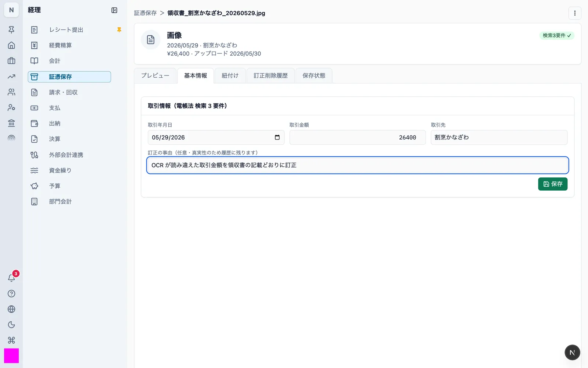Click the building icon for 部門会計

[x=34, y=201]
